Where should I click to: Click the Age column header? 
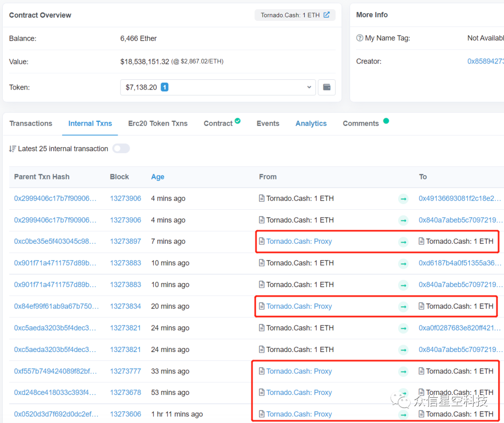(x=158, y=176)
